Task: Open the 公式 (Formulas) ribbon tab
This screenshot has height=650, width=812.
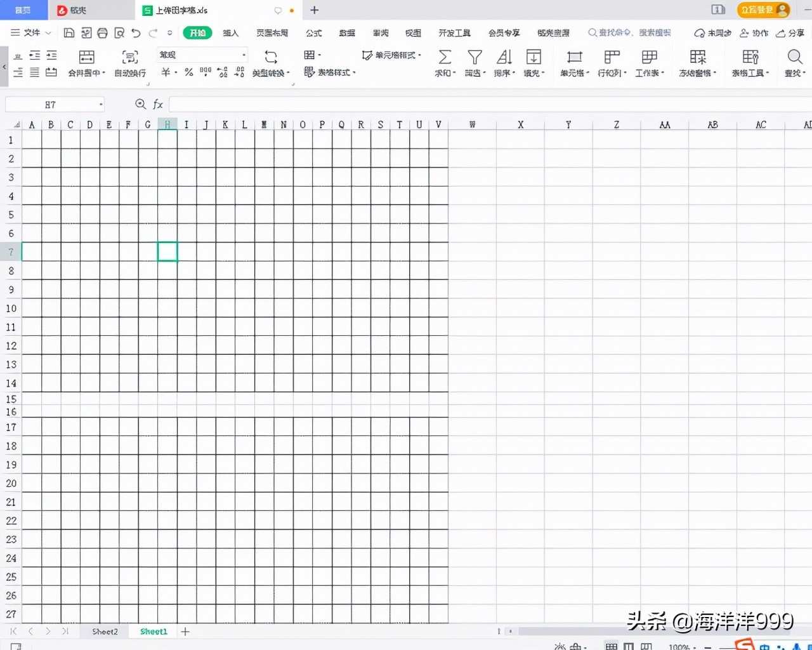Action: [x=314, y=33]
